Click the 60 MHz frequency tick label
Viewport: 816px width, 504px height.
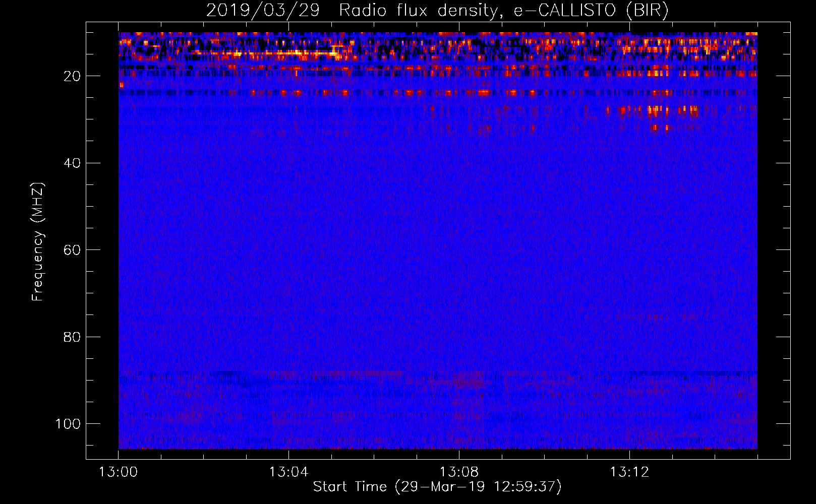click(72, 250)
